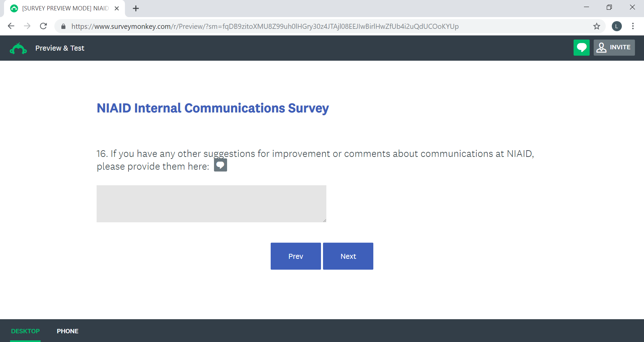Image resolution: width=644 pixels, height=342 pixels.
Task: Click the SurveyMonkey logo icon
Action: point(18,49)
